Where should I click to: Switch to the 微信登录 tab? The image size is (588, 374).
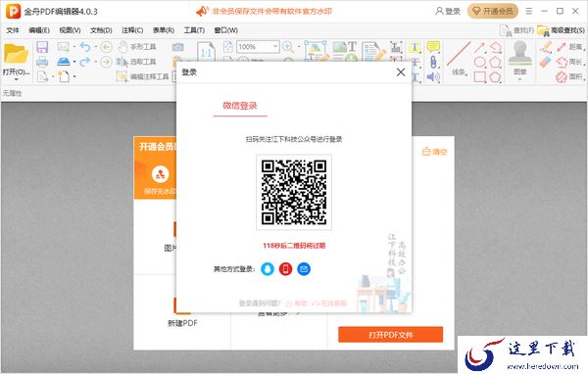coord(240,106)
